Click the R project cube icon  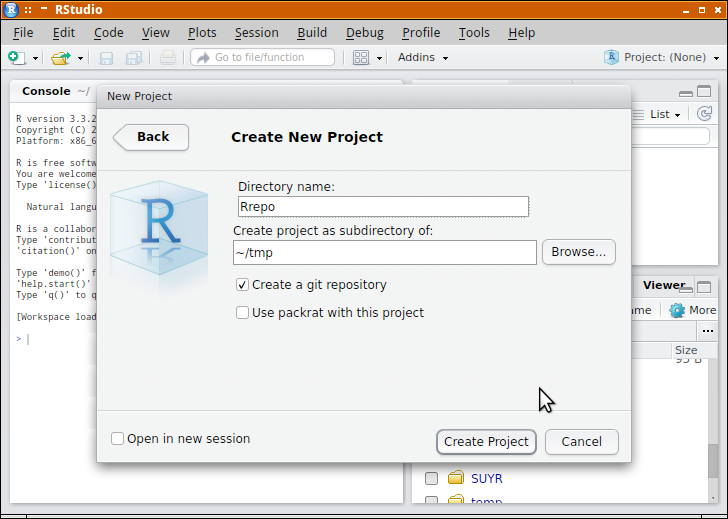[611, 57]
